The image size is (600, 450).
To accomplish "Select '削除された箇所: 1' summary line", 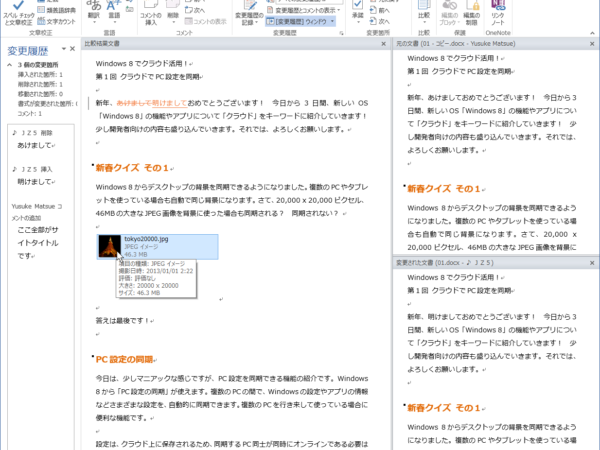I will [40, 84].
